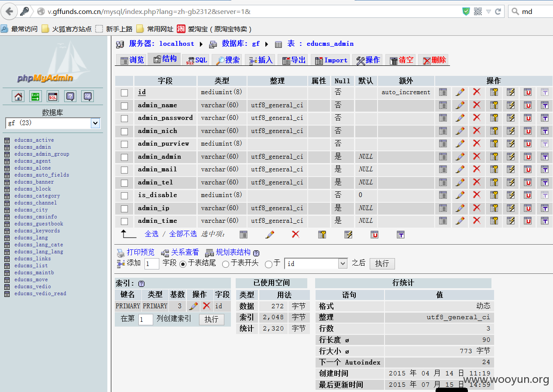Click the 全选 link
The width and height of the screenshot is (553, 392).
(151, 234)
